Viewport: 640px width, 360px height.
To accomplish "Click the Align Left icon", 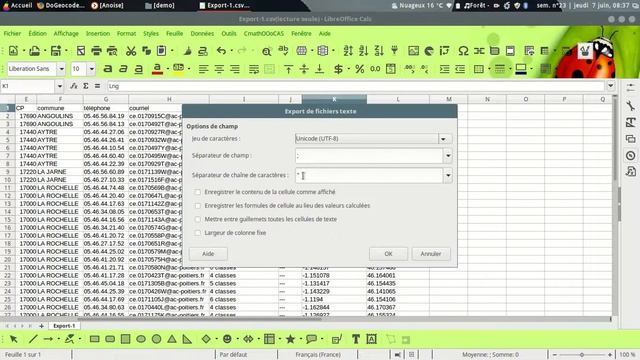I will click(203, 69).
